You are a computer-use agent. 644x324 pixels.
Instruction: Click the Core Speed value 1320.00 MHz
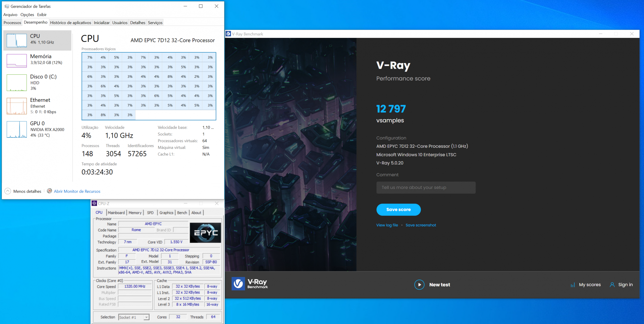[x=135, y=286]
